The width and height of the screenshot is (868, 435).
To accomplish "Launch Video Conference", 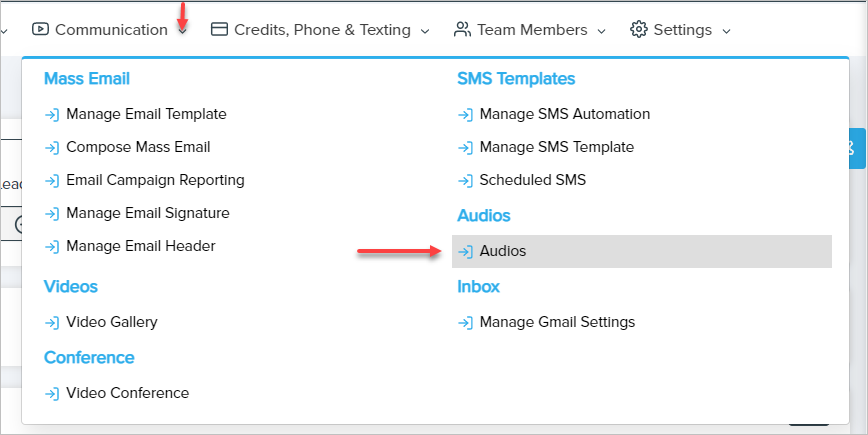I will 127,393.
